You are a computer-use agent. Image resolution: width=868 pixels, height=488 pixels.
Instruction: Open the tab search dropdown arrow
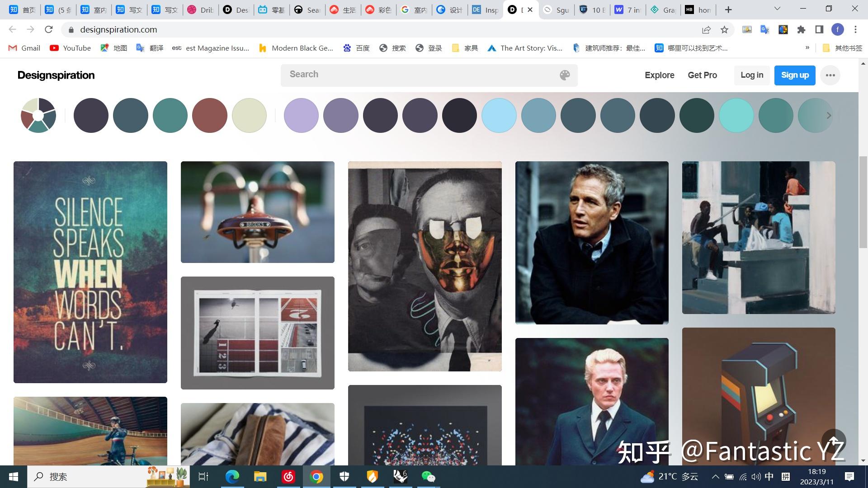[777, 9]
